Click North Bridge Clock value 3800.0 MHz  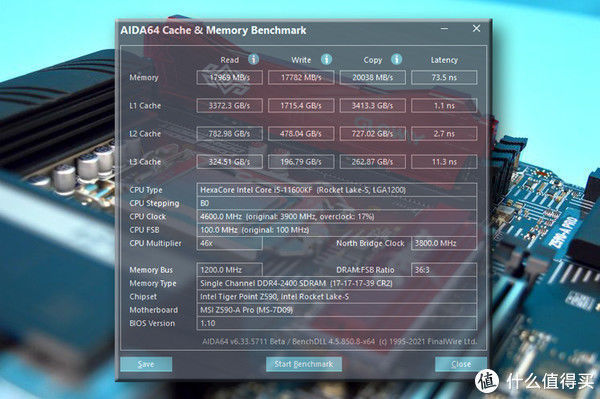click(x=444, y=243)
